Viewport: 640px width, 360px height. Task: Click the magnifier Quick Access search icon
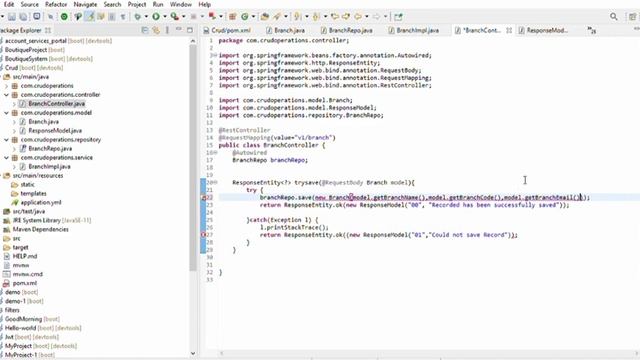(613, 17)
